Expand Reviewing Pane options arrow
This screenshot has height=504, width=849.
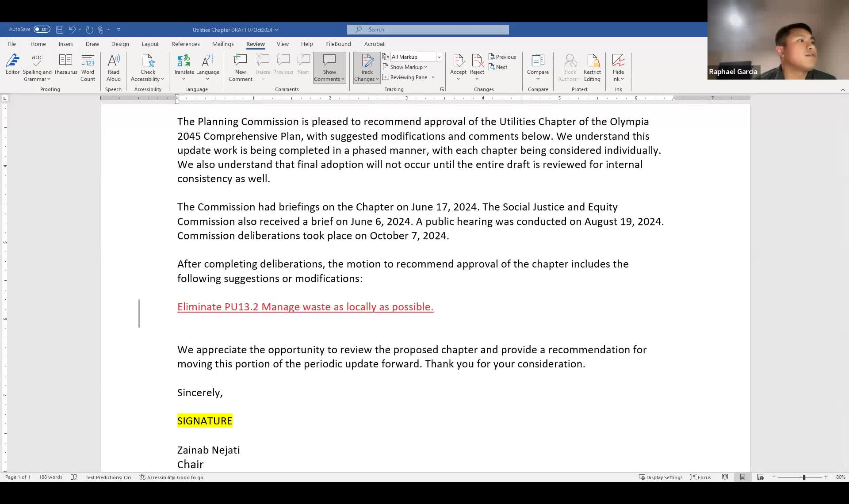click(x=433, y=77)
